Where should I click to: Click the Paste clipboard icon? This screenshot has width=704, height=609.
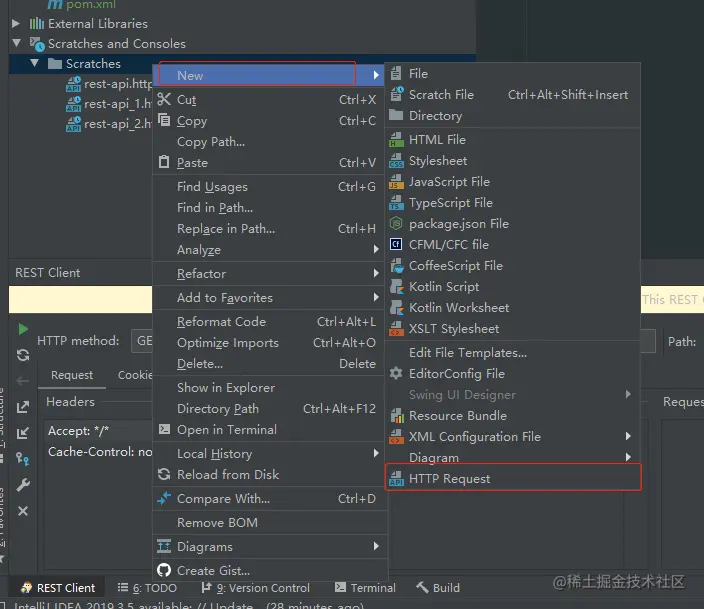tap(164, 162)
